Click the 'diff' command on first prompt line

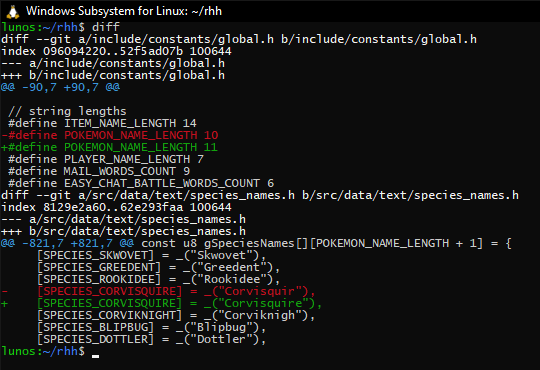pos(105,27)
